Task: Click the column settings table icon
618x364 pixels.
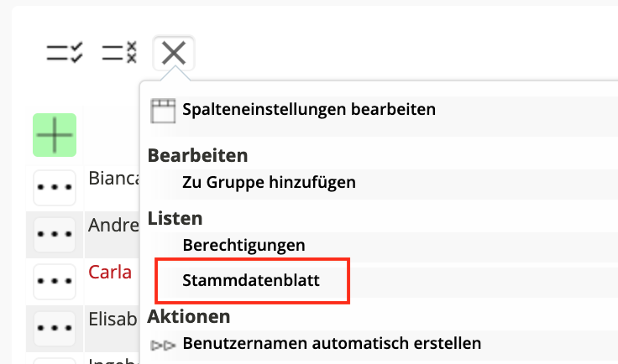Action: [161, 110]
